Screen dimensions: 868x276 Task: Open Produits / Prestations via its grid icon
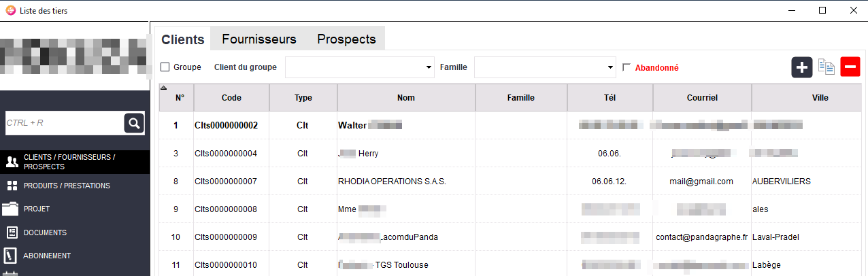click(12, 186)
